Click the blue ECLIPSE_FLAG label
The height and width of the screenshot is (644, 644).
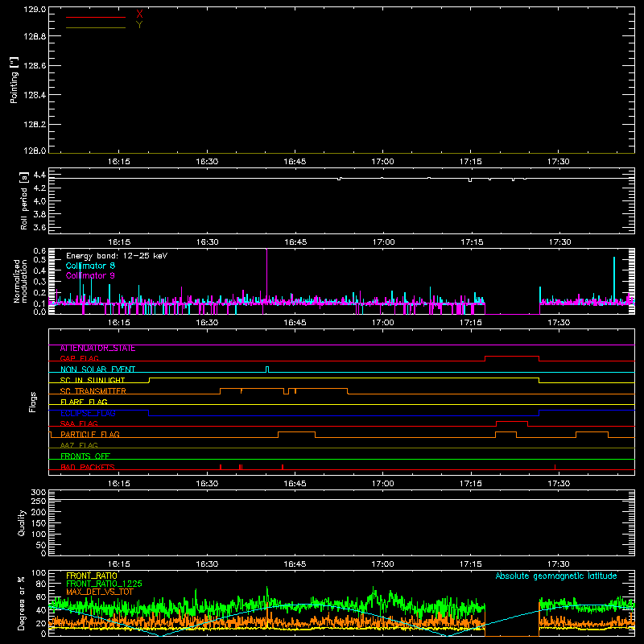tap(88, 413)
